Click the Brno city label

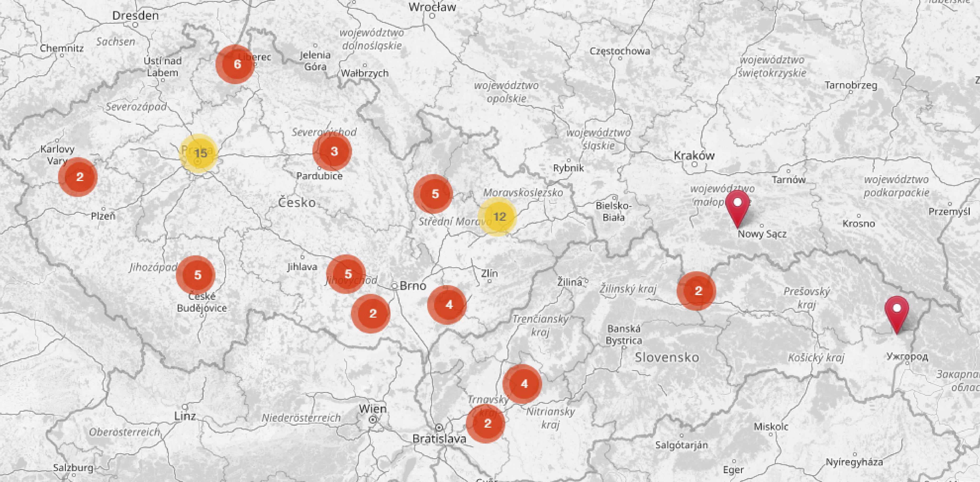click(413, 286)
